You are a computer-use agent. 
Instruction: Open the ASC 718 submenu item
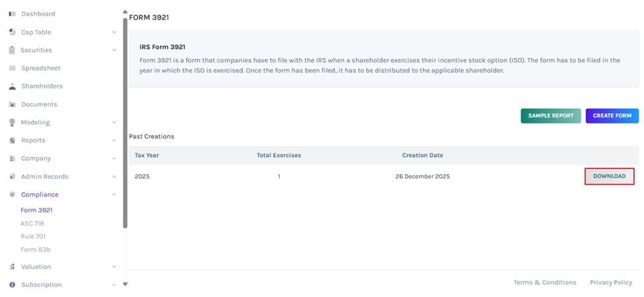tap(32, 224)
